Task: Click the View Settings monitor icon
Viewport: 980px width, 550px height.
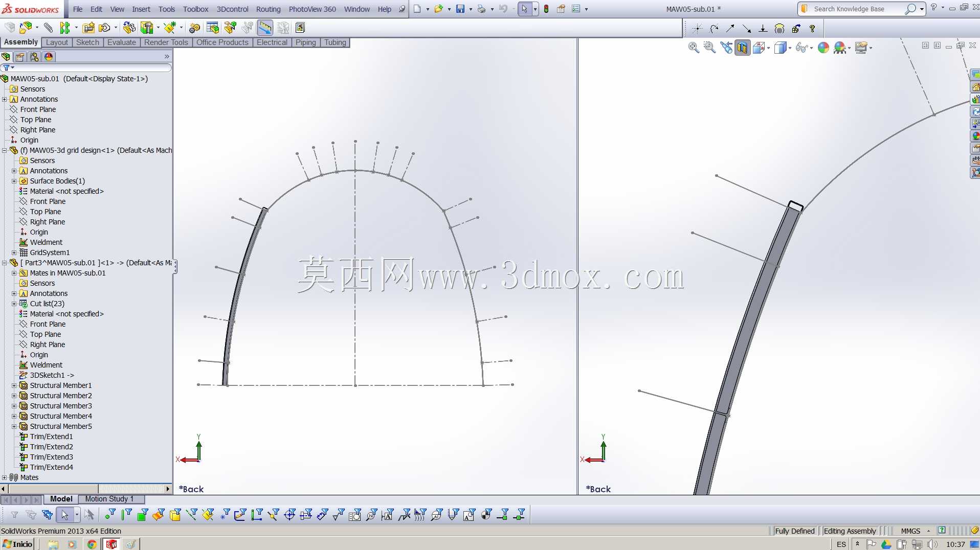Action: [x=861, y=48]
